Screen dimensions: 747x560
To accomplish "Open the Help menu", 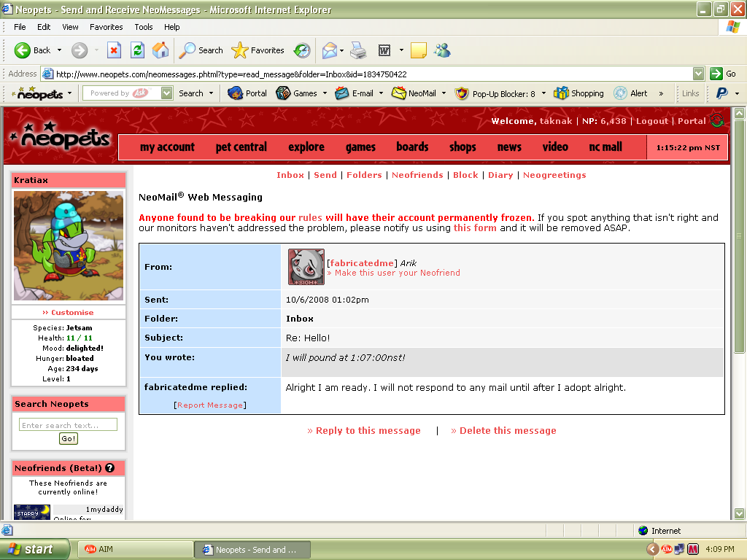I will click(x=172, y=27).
